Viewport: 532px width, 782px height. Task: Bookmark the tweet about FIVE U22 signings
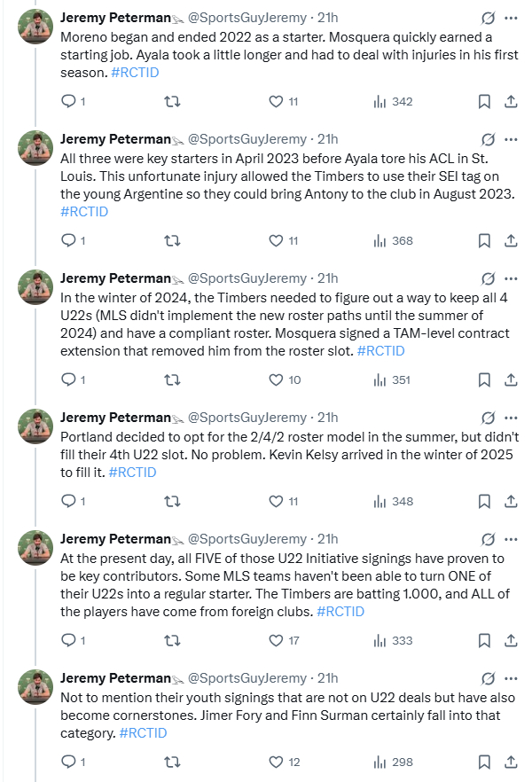[x=484, y=640]
